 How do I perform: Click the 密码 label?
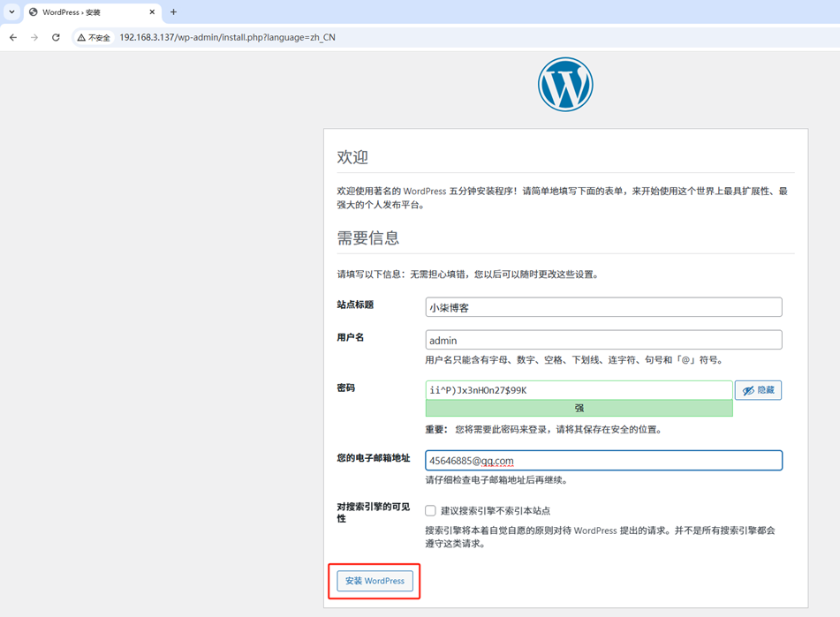pyautogui.click(x=346, y=388)
